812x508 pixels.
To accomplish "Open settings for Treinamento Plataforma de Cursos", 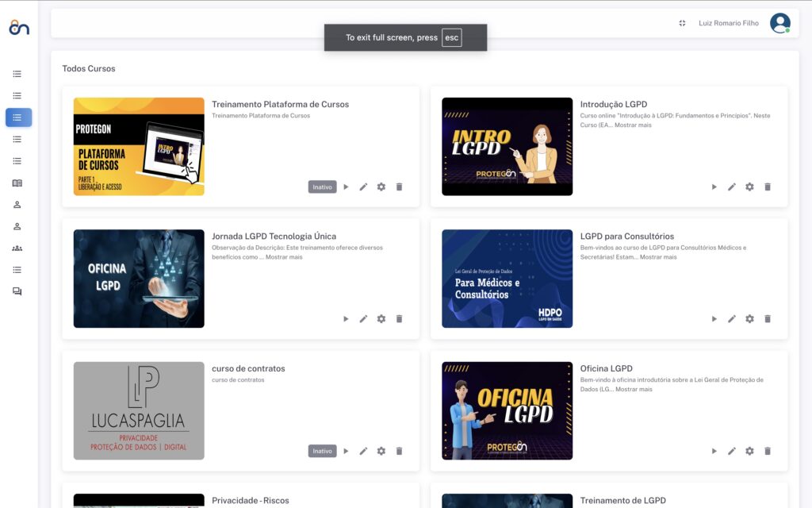I will [x=381, y=187].
